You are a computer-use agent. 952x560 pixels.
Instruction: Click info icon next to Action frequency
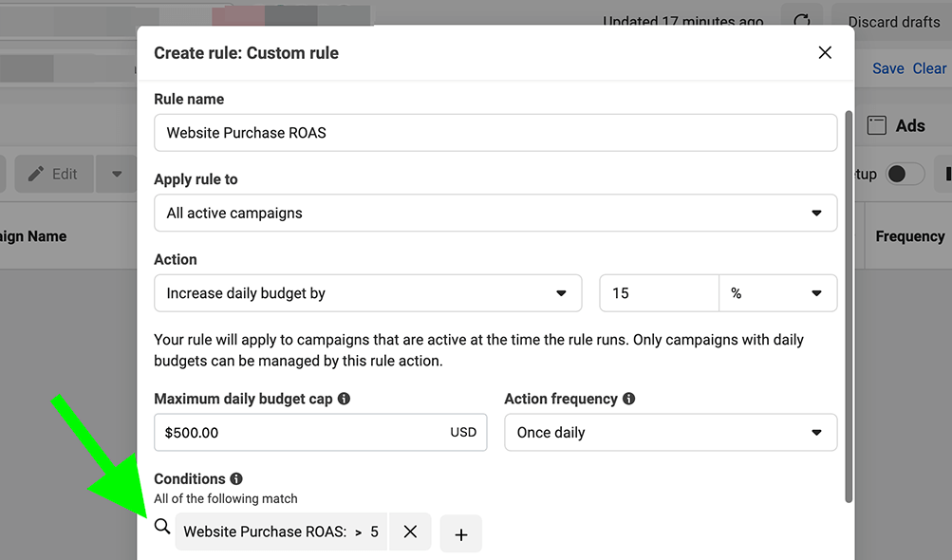click(x=629, y=399)
